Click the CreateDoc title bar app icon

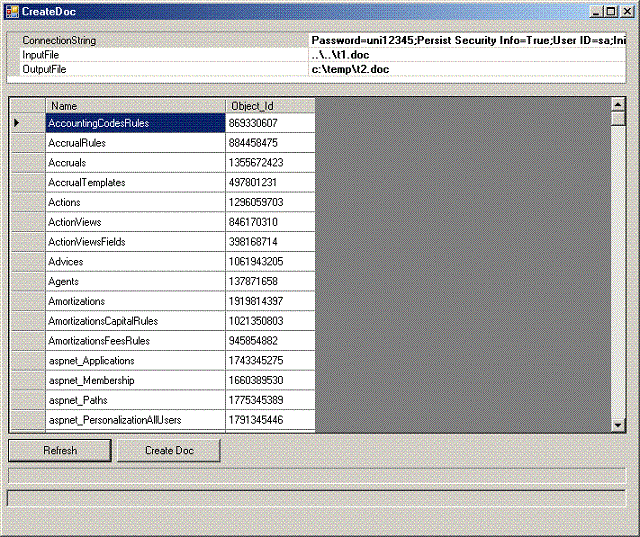tap(12, 11)
